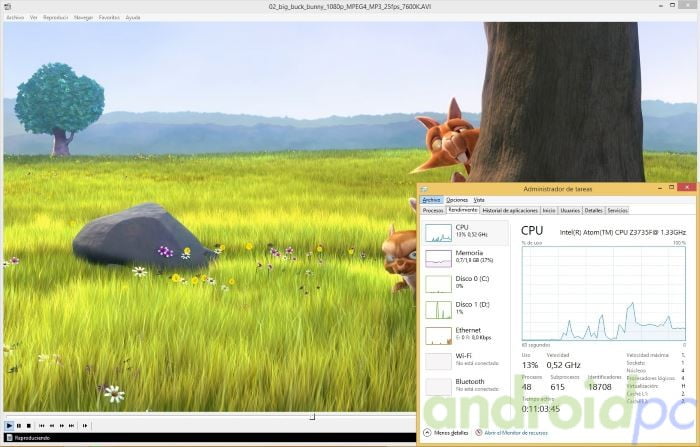Select the Wi-Fi thumbnail

coord(438,361)
